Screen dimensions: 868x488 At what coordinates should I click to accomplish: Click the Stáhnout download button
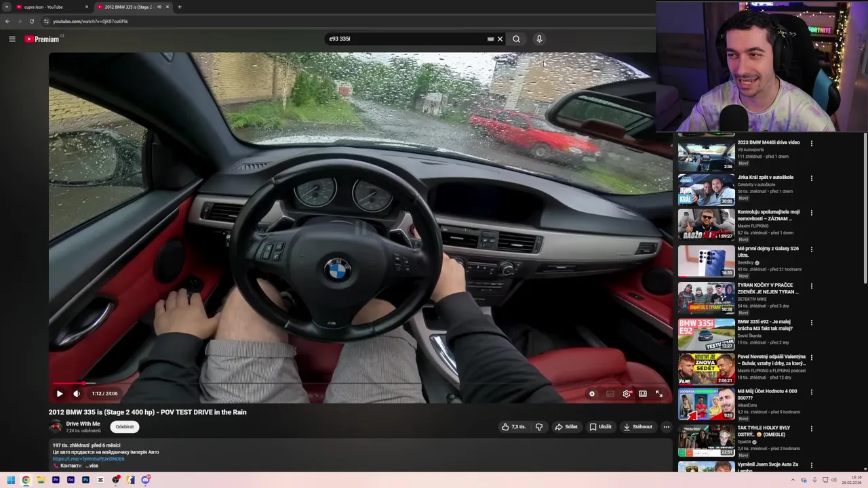[x=637, y=427]
